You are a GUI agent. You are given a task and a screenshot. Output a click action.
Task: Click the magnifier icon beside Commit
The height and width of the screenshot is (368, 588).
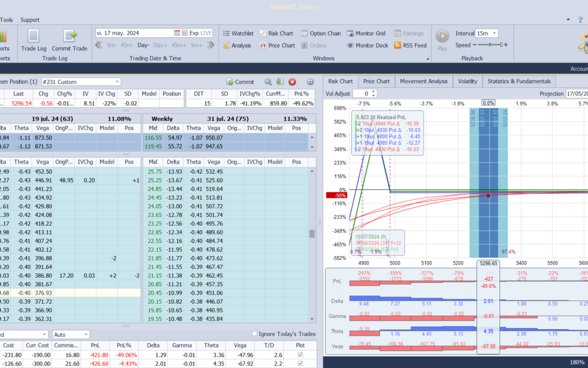268,82
